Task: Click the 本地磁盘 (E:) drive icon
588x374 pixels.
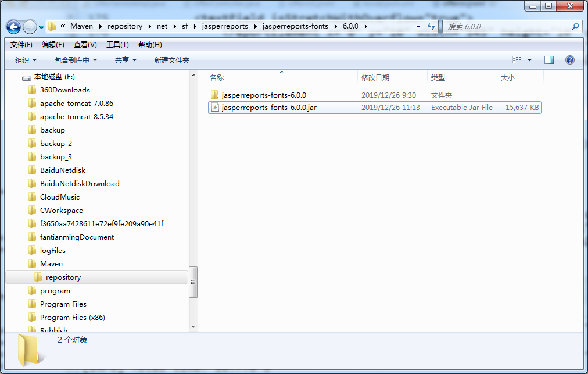Action: (x=27, y=78)
